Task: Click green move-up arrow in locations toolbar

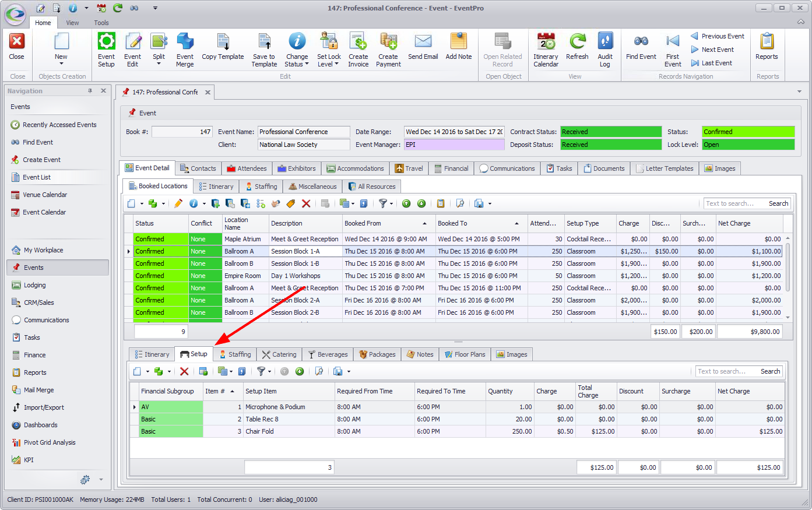Action: pyautogui.click(x=406, y=203)
